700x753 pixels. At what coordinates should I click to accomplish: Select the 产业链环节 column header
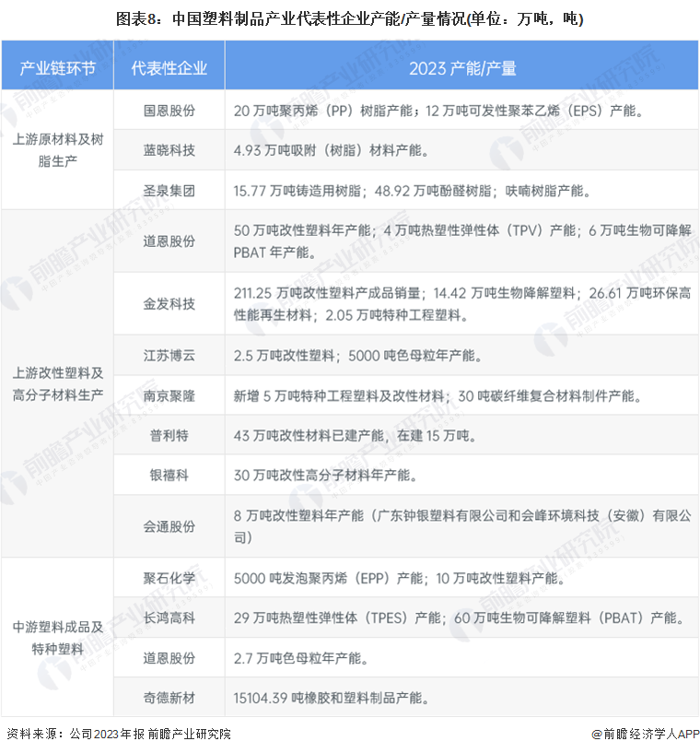[58, 65]
